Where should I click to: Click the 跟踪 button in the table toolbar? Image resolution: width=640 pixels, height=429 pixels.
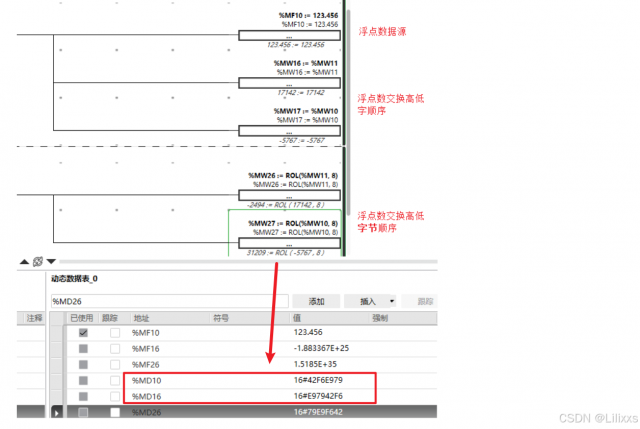point(425,300)
